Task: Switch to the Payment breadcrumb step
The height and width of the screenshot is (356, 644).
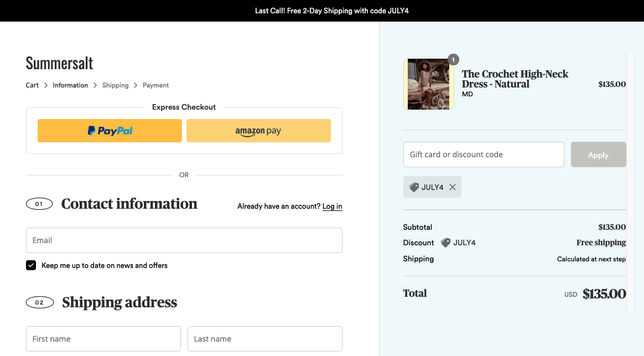Action: tap(155, 85)
